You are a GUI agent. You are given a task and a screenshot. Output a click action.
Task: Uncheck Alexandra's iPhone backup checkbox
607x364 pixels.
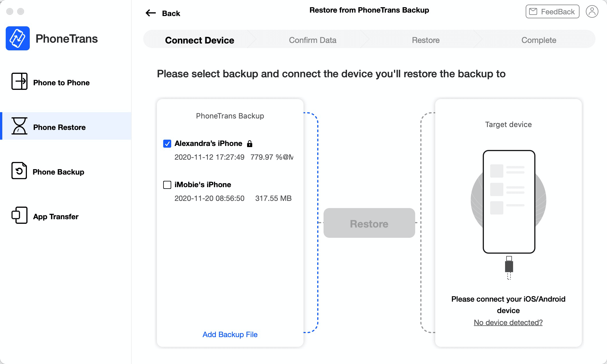(167, 144)
